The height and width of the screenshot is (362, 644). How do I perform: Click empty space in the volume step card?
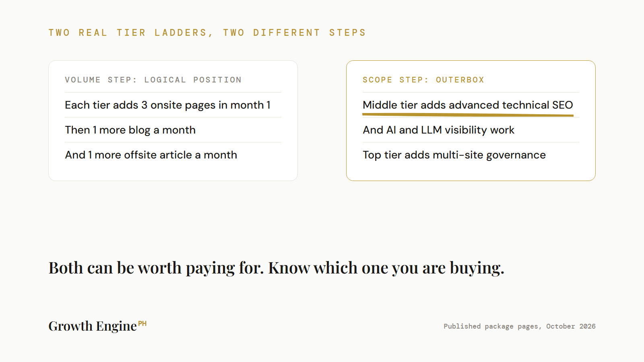pyautogui.click(x=173, y=172)
